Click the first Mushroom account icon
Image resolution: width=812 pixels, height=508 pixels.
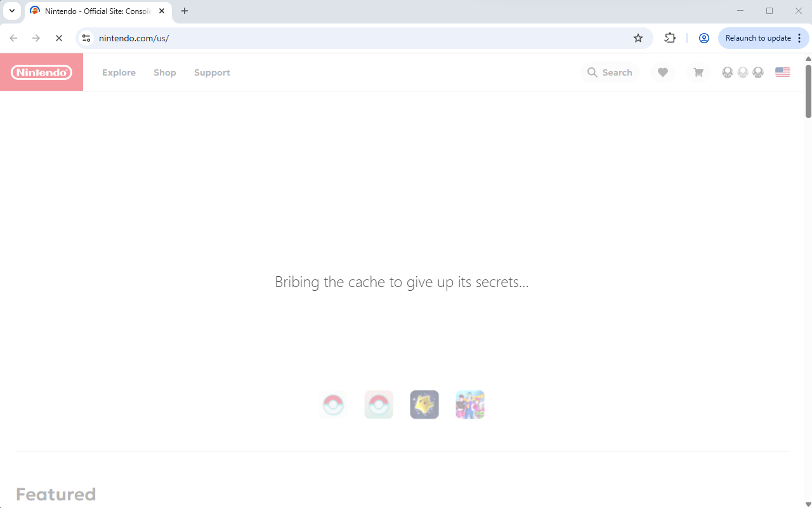(x=727, y=72)
